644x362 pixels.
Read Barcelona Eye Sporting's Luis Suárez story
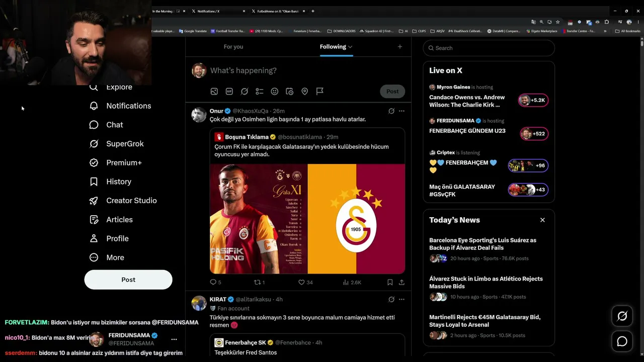pyautogui.click(x=489, y=249)
